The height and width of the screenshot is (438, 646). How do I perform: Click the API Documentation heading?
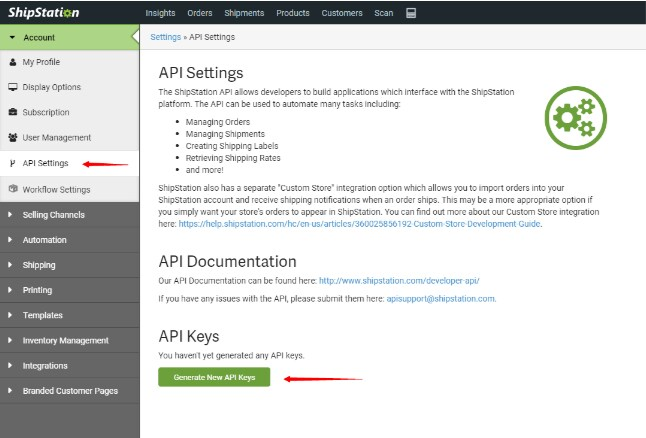coord(227,262)
